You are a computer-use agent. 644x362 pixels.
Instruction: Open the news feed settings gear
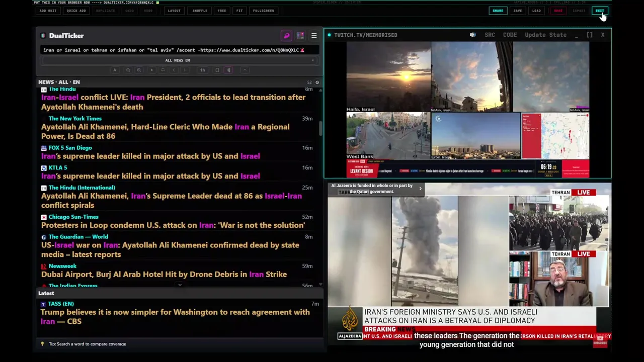click(317, 82)
